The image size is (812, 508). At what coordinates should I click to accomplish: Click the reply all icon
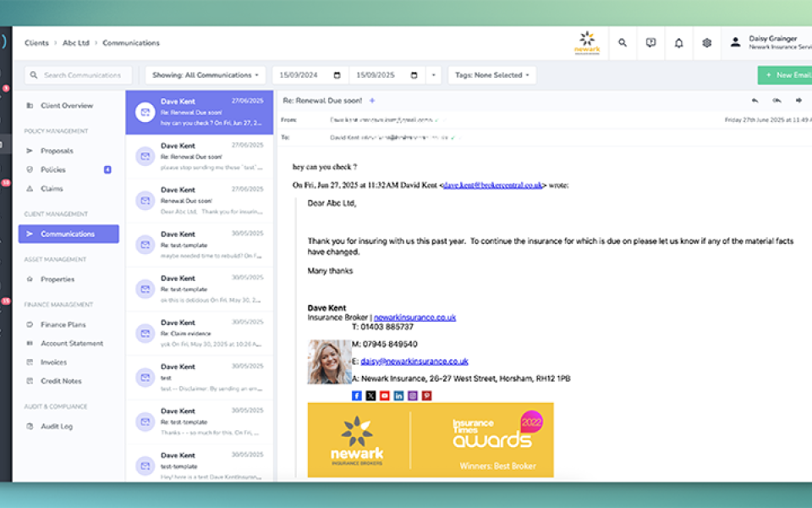click(776, 101)
